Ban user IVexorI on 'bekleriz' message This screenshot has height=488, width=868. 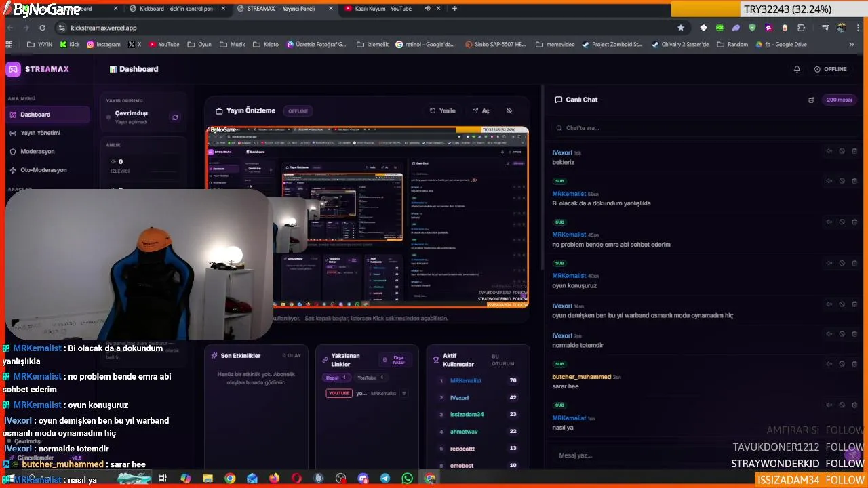pyautogui.click(x=842, y=151)
